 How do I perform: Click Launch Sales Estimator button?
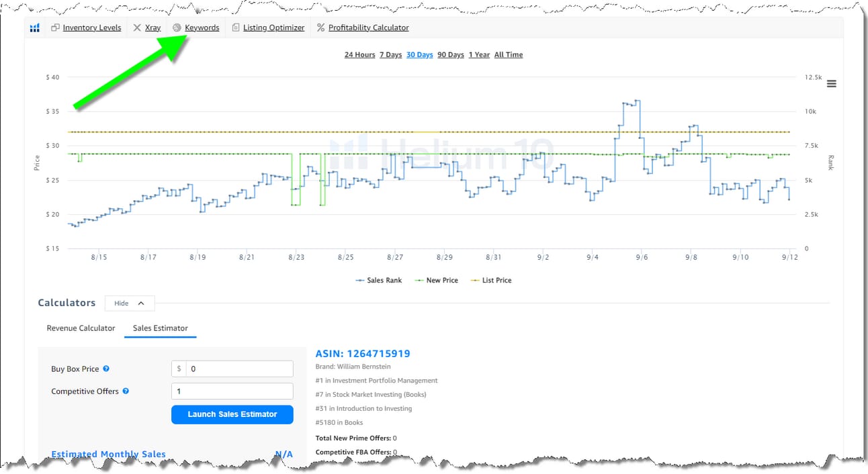point(232,414)
